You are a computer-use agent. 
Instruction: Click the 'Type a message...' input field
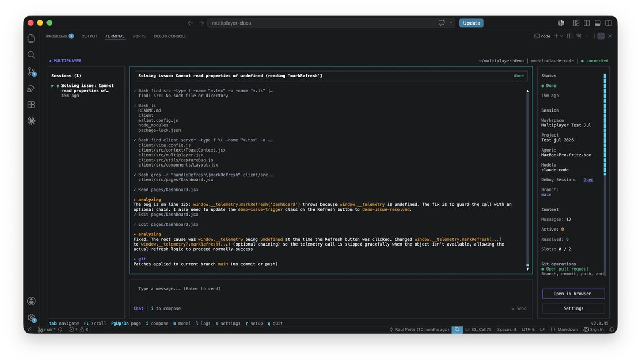[x=331, y=289]
